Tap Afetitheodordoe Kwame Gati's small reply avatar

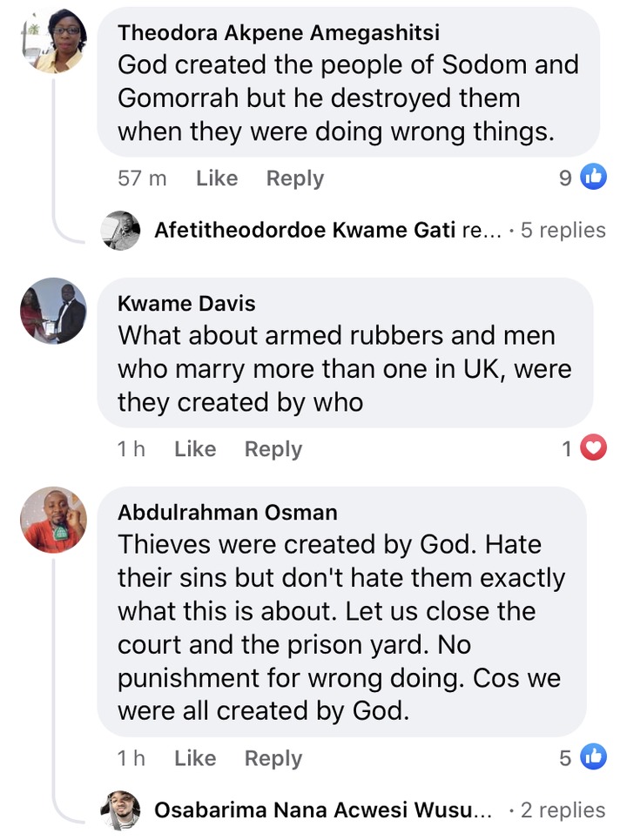coord(120,231)
